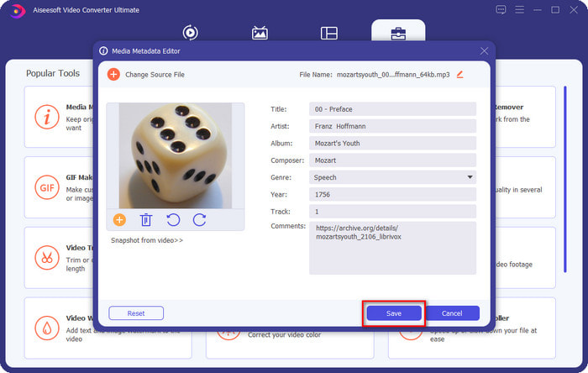Screen dimensions: 588x373
Task: Open the MV maker tab icon
Action: [x=260, y=33]
